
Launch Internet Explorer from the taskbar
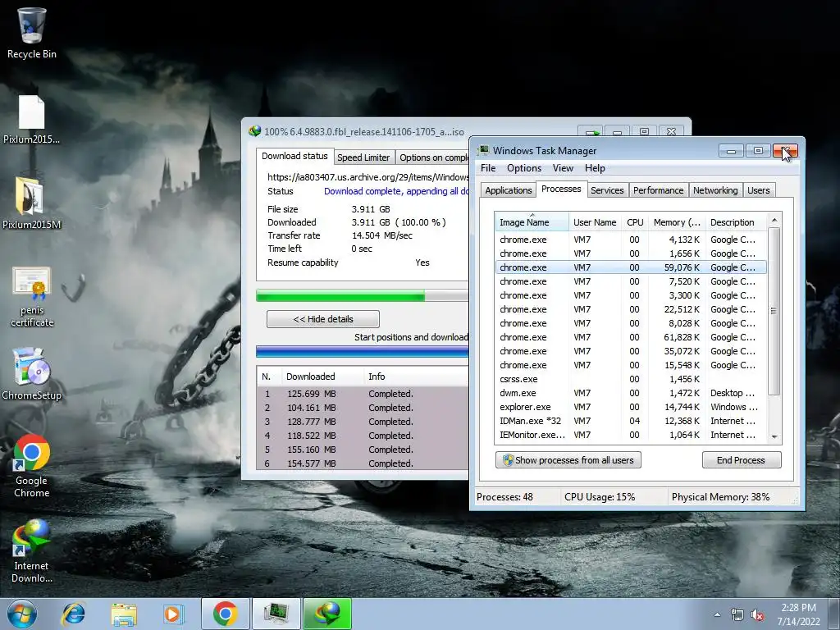pos(73,614)
